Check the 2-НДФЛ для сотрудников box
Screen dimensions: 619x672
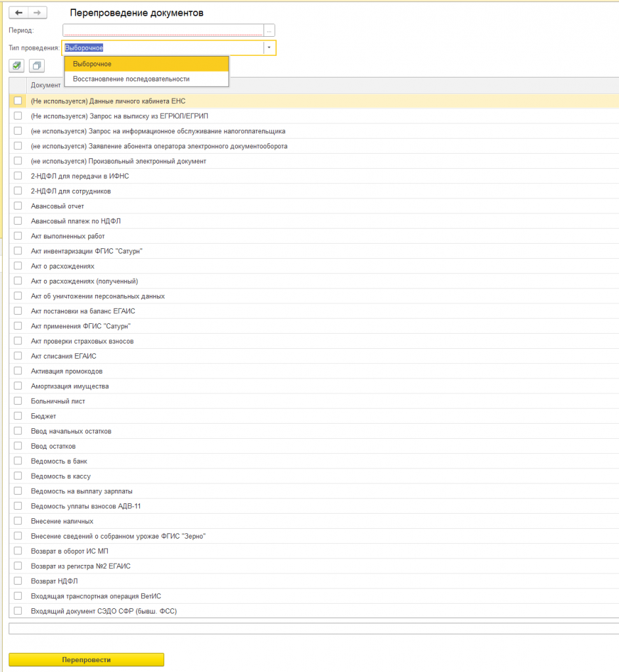click(18, 190)
